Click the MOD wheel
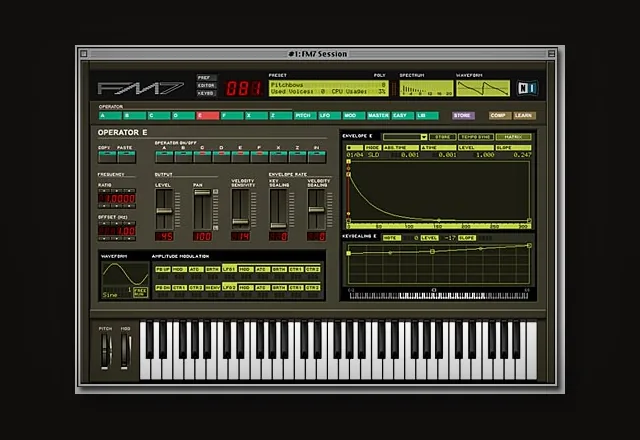 pyautogui.click(x=125, y=351)
